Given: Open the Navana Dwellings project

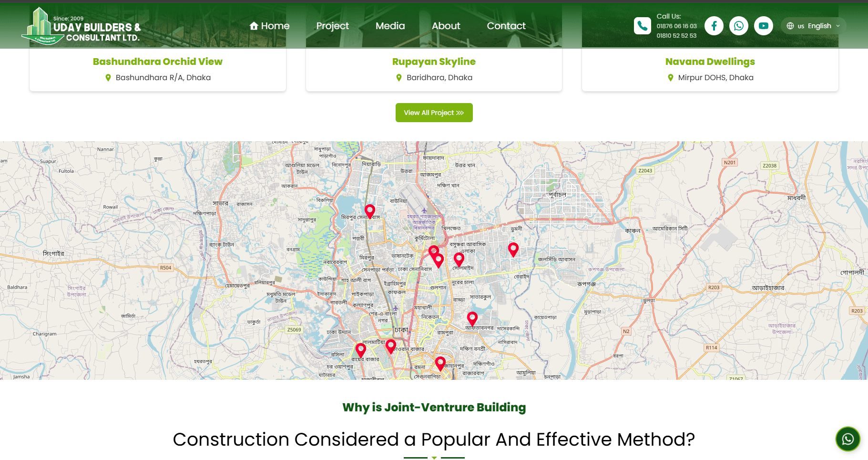Looking at the screenshot, I should [710, 62].
